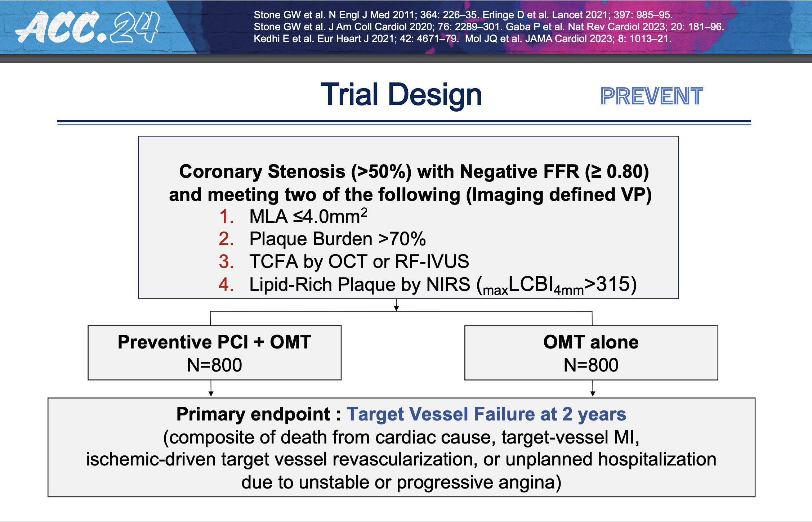Select the Plaque Burden >70% criterion

(337, 239)
